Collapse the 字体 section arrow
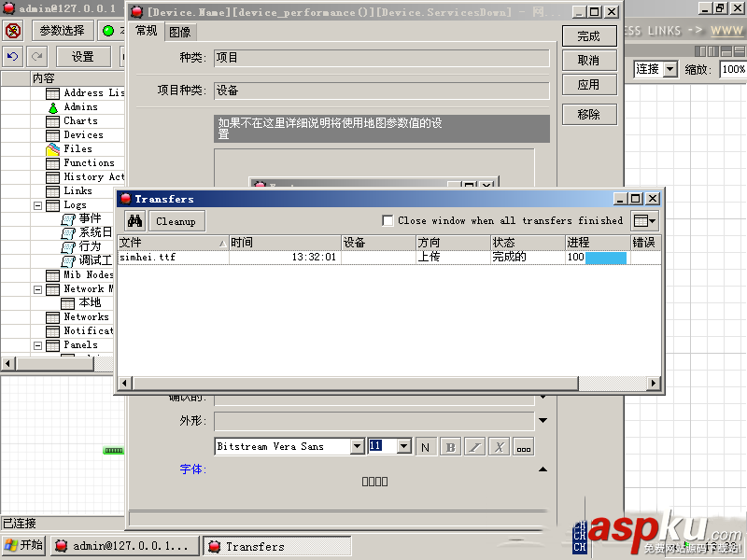The width and height of the screenshot is (747, 560). click(x=543, y=469)
